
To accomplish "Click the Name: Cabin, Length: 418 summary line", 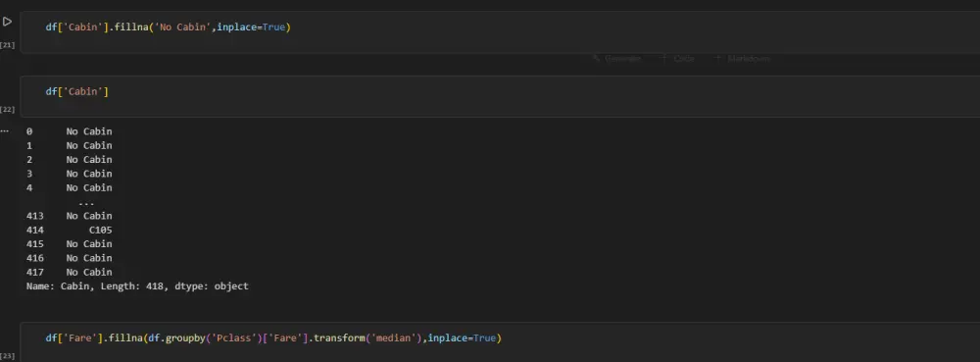I will (x=137, y=286).
